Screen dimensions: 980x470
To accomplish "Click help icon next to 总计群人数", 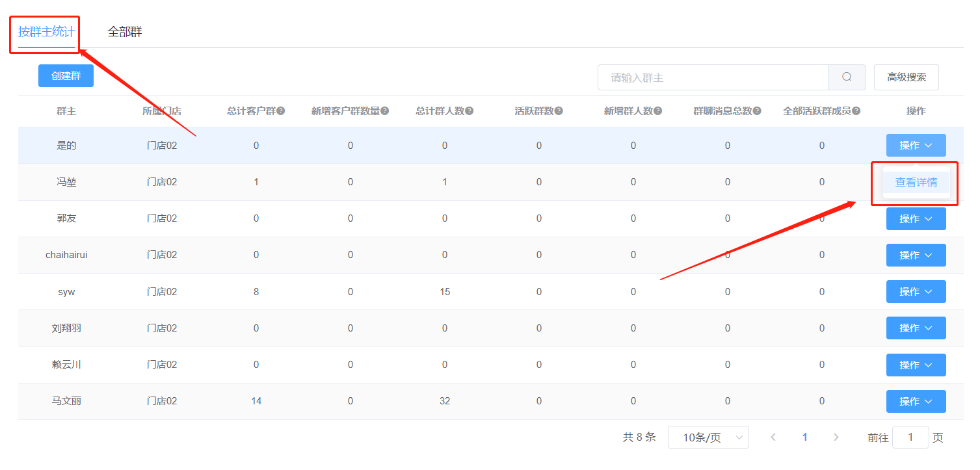I will [x=470, y=111].
